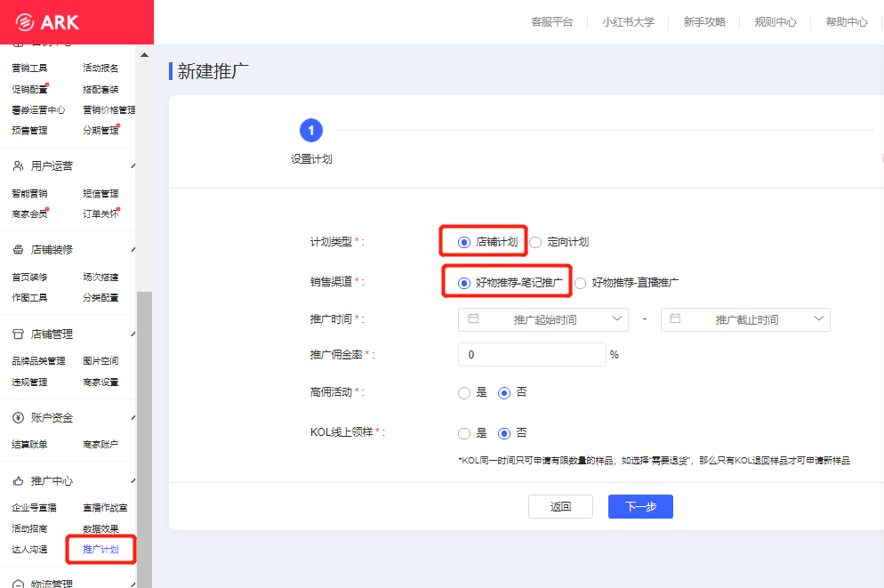The width and height of the screenshot is (884, 588).
Task: Click the 店铺装修 printer icon
Action: (19, 250)
